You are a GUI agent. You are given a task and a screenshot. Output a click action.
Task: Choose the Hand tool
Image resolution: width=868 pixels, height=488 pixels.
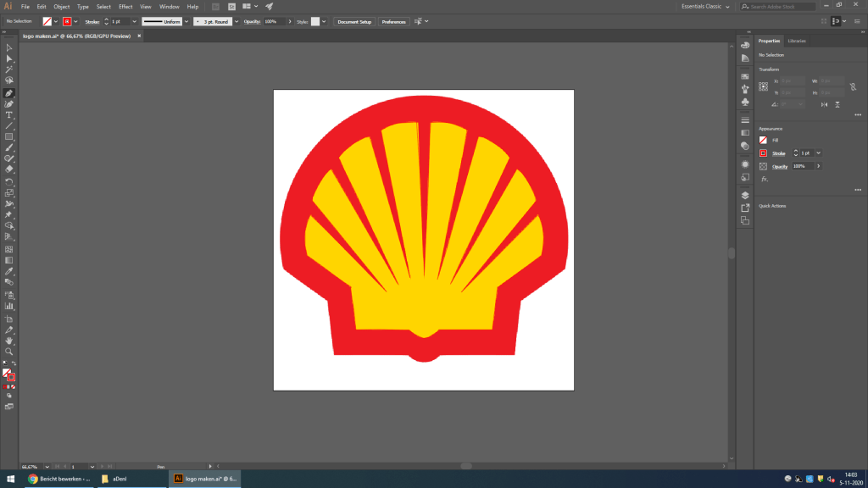[9, 341]
